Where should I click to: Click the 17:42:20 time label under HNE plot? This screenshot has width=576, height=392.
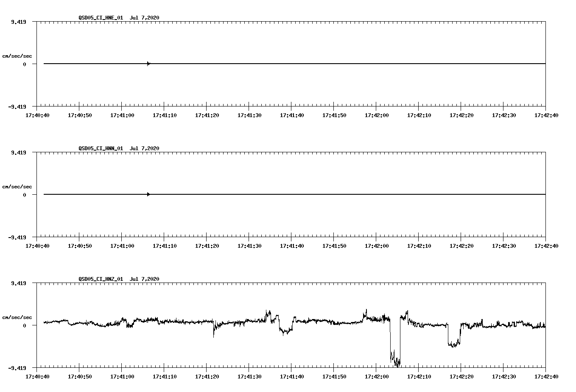pyautogui.click(x=461, y=115)
